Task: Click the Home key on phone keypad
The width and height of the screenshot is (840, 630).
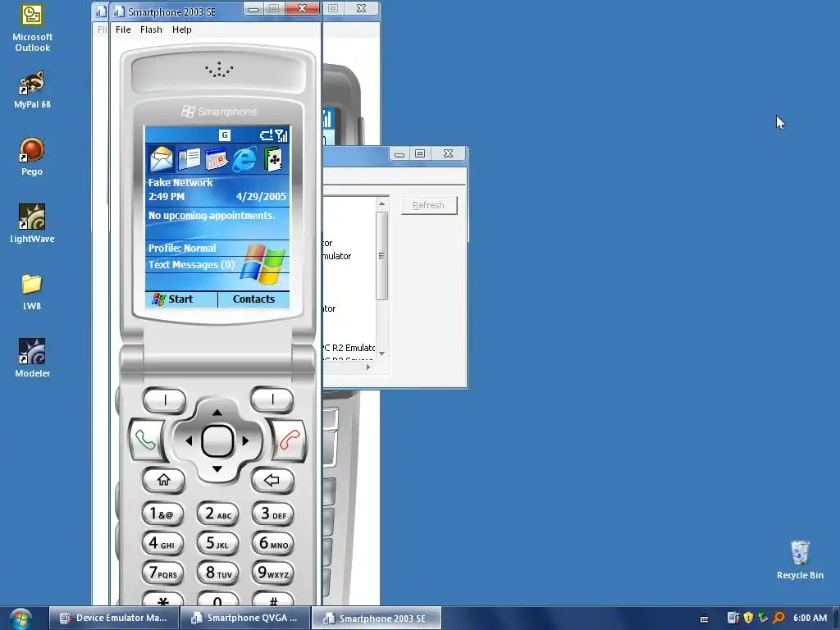Action: (164, 480)
